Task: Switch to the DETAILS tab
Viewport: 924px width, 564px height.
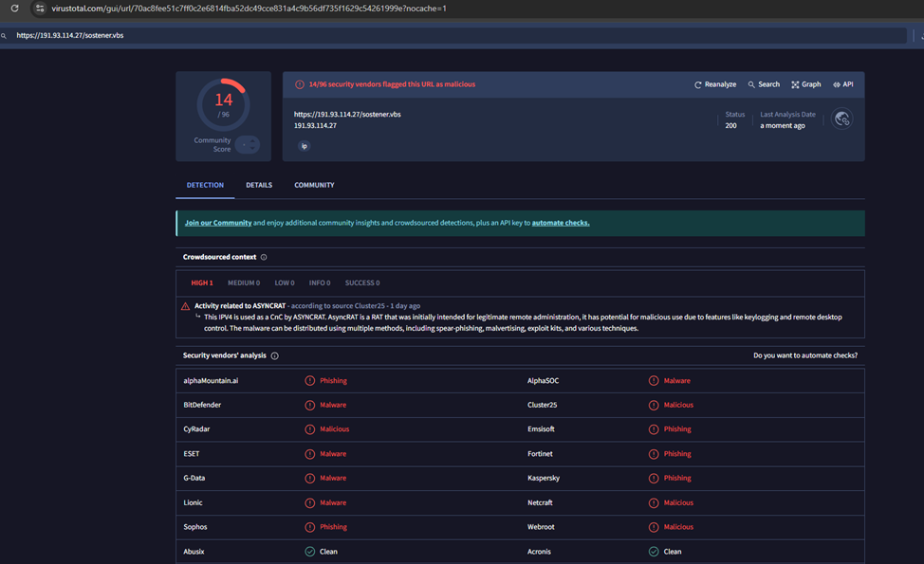Action: coord(259,185)
